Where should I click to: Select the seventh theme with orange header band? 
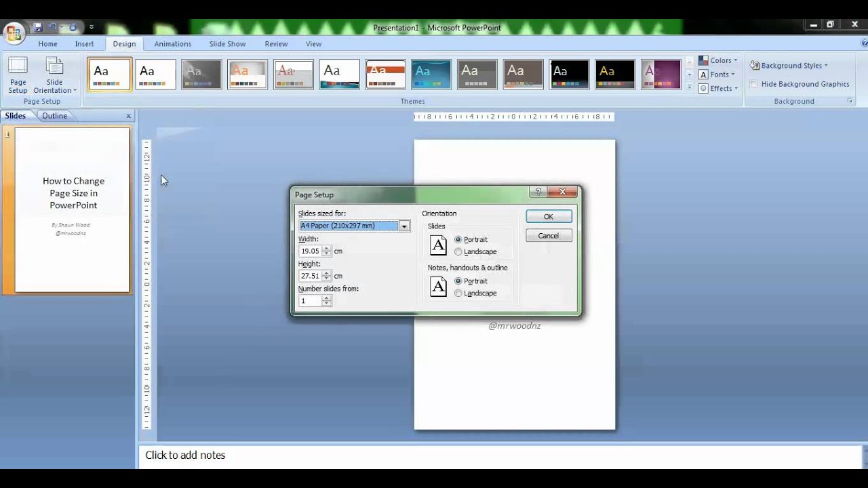385,75
